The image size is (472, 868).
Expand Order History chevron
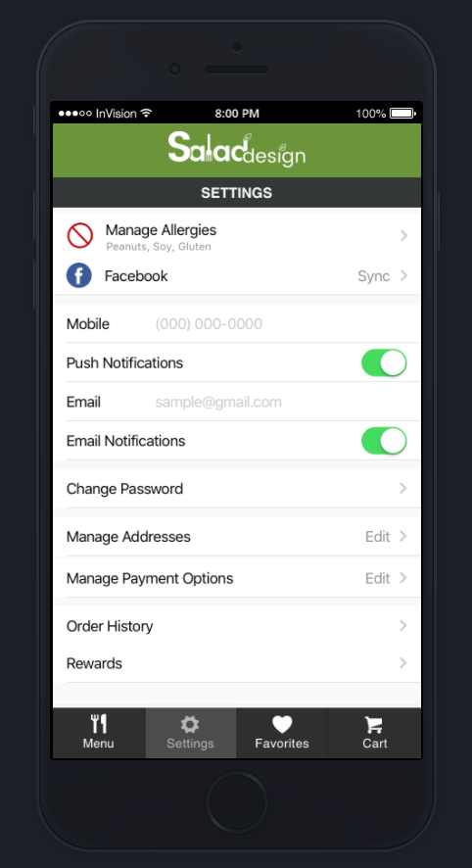pos(403,626)
